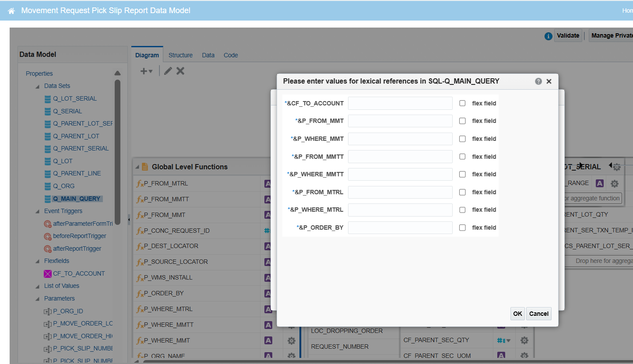This screenshot has width=633, height=364.
Task: Click the edit pencil icon in Diagram toolbar
Action: 168,71
